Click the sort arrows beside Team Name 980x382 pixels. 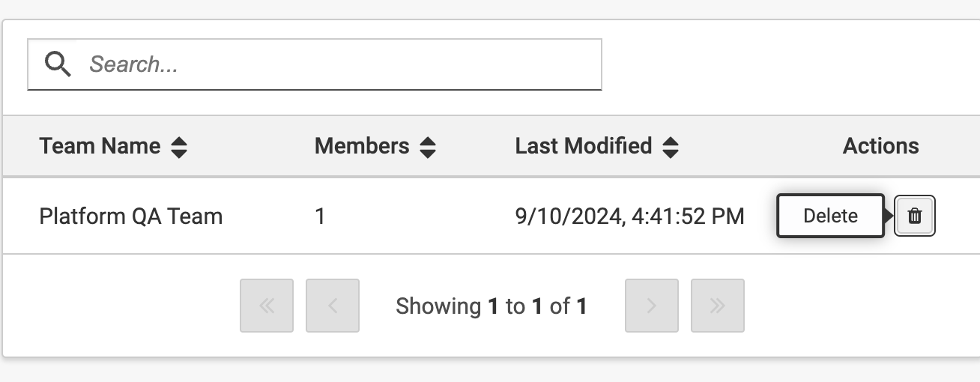179,147
